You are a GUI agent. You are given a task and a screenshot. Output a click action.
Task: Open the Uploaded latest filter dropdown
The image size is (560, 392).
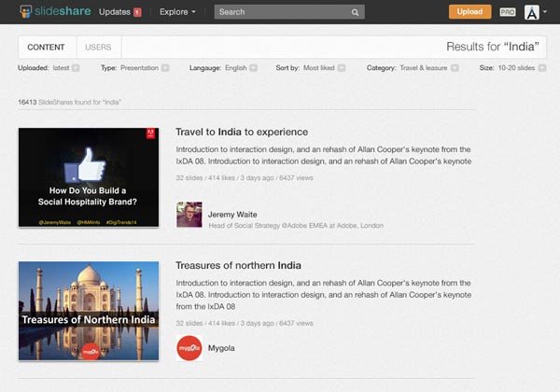pos(76,67)
